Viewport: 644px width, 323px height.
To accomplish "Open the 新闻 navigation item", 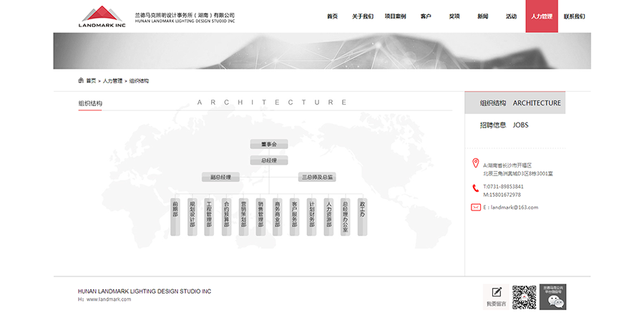I will pyautogui.click(x=483, y=16).
